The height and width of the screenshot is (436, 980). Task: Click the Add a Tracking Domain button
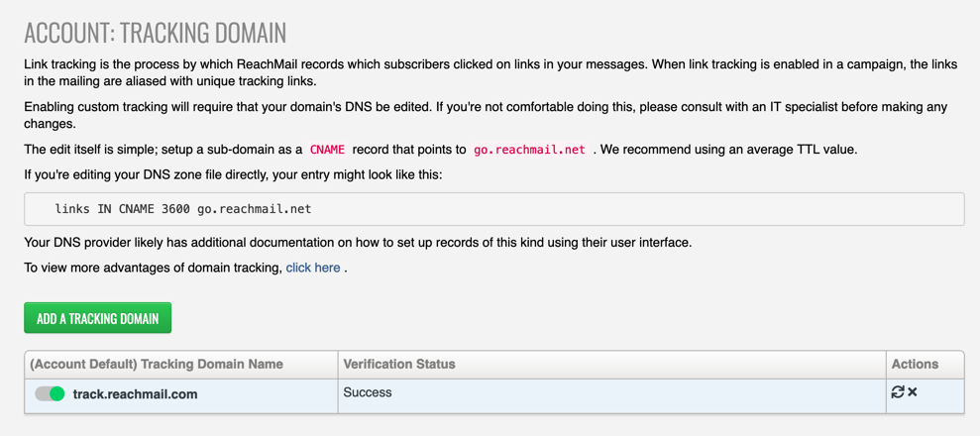pyautogui.click(x=97, y=318)
